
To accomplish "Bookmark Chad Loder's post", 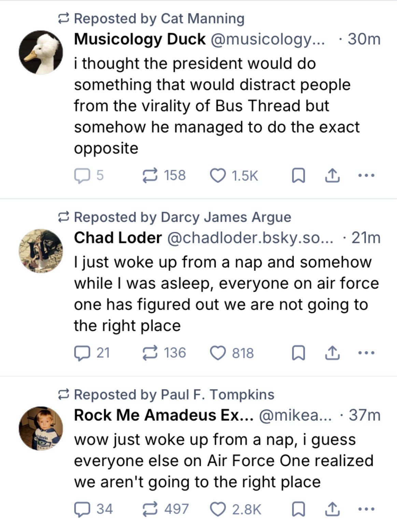I will click(x=298, y=353).
